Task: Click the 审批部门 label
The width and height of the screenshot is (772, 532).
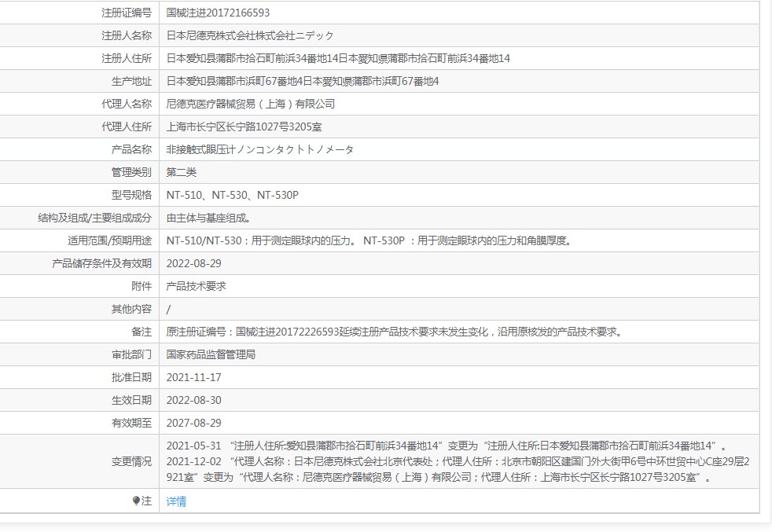Action: pyautogui.click(x=131, y=355)
